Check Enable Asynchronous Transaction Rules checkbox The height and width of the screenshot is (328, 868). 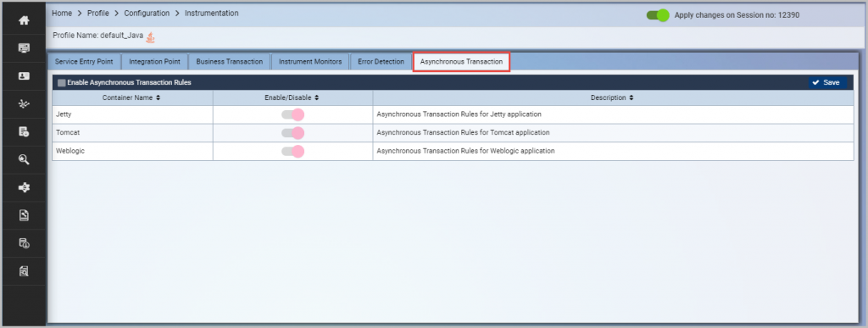(x=61, y=82)
